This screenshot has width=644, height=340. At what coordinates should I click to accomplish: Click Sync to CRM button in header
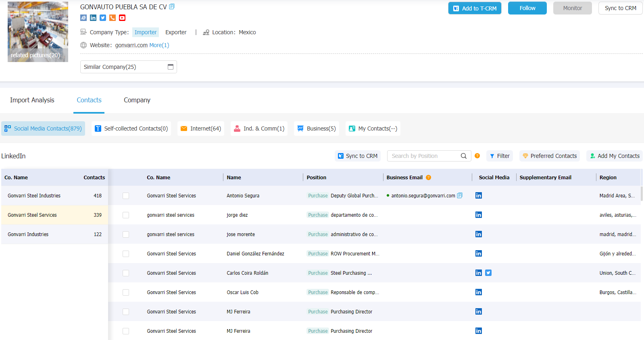[620, 8]
